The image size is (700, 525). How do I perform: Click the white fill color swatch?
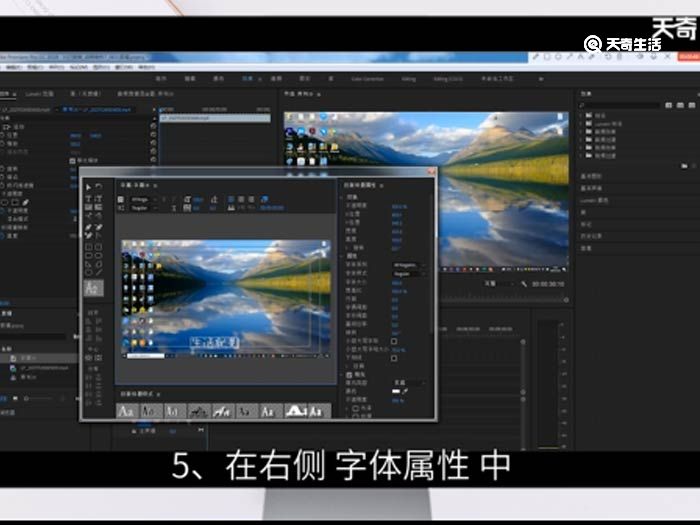(397, 392)
